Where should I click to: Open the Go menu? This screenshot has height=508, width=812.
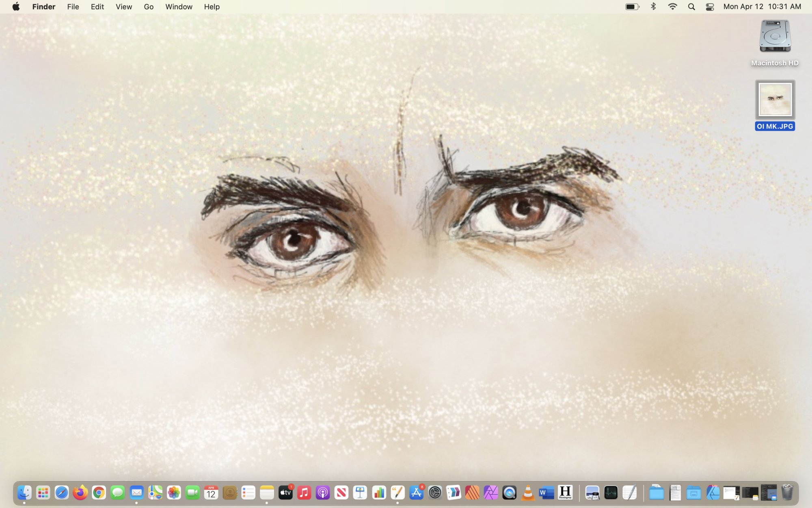149,7
